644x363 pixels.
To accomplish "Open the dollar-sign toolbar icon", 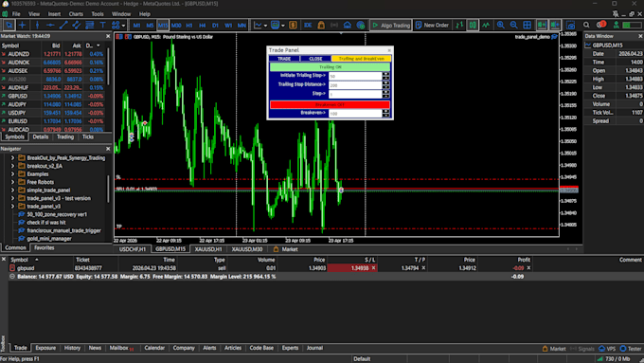I will [x=293, y=26].
